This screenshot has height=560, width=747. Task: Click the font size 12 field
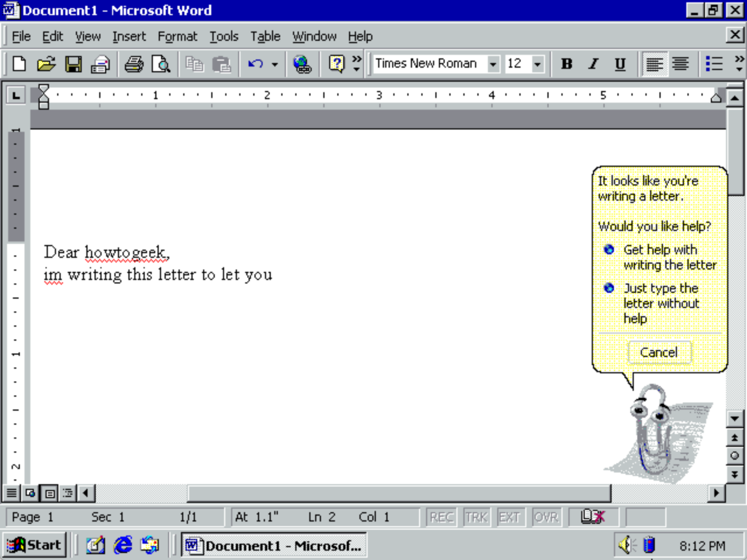pos(518,64)
